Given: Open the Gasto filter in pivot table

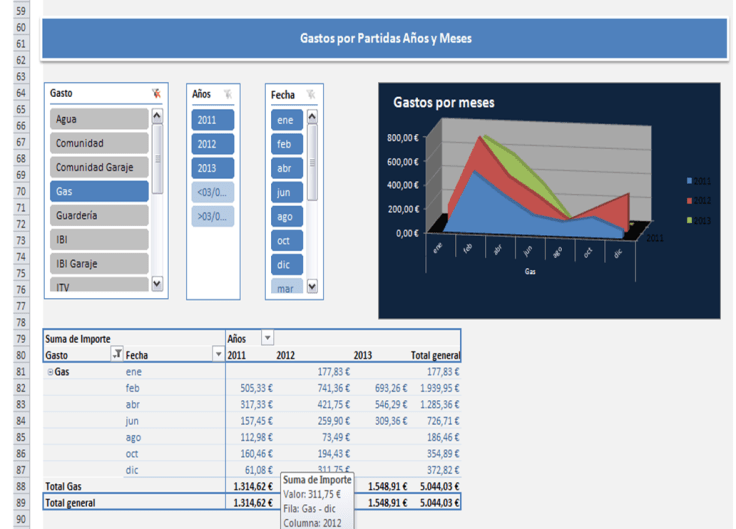Looking at the screenshot, I should [116, 354].
